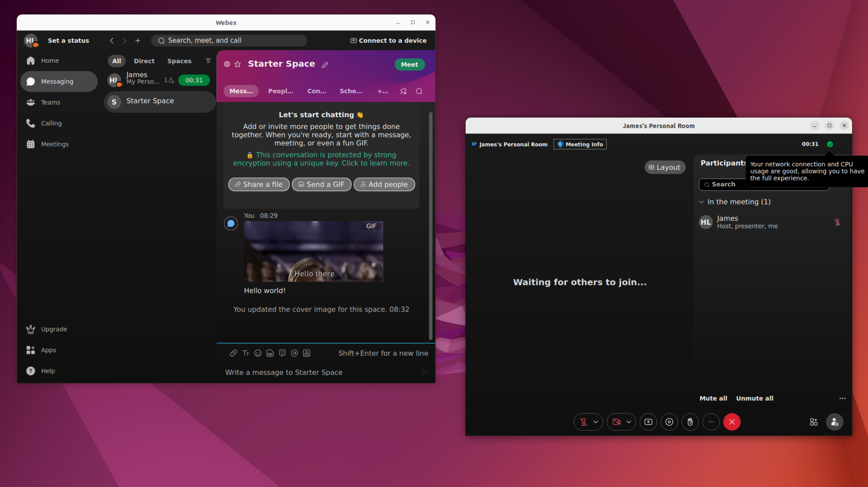Open the Hello there GIF thumbnail
This screenshot has width=868, height=487.
pos(313,251)
